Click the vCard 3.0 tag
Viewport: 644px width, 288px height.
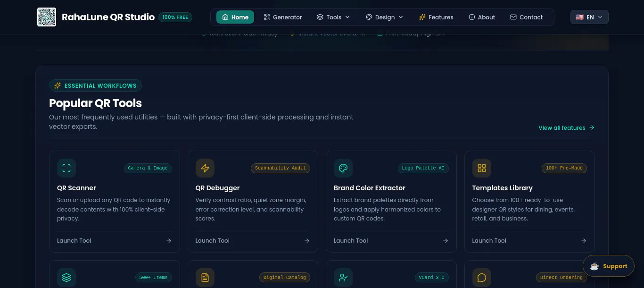coord(431,278)
